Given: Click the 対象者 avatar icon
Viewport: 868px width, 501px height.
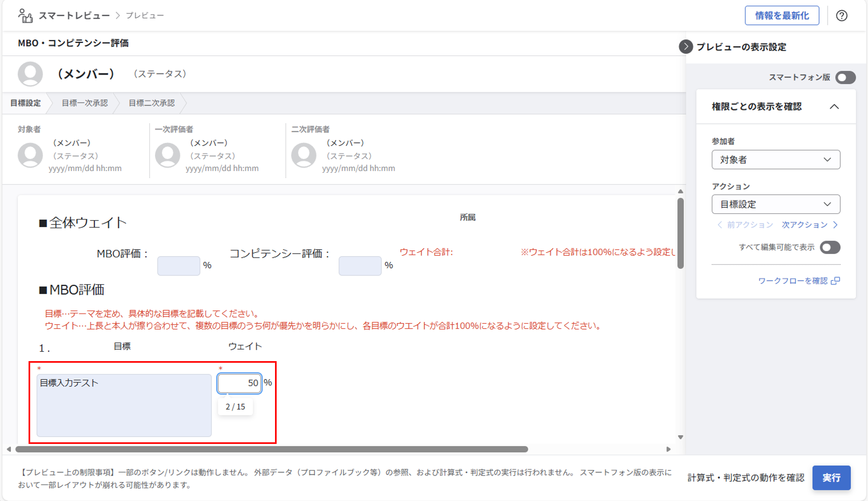Looking at the screenshot, I should coord(30,155).
